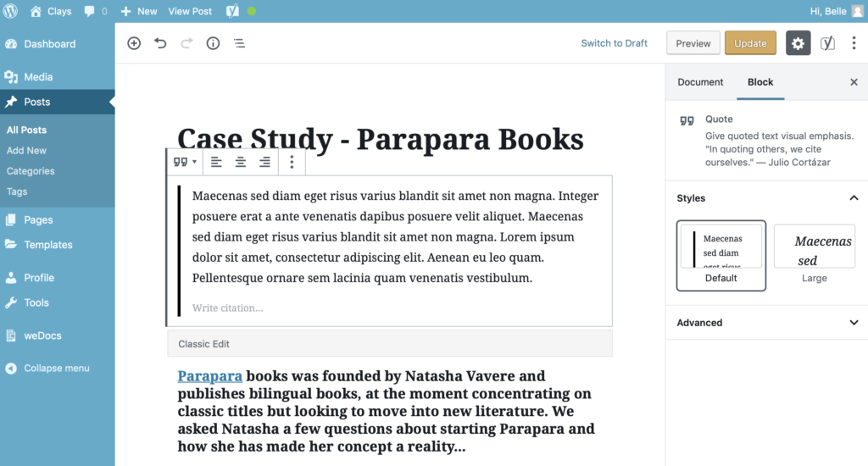
Task: Click View Post in admin bar
Action: click(x=190, y=11)
